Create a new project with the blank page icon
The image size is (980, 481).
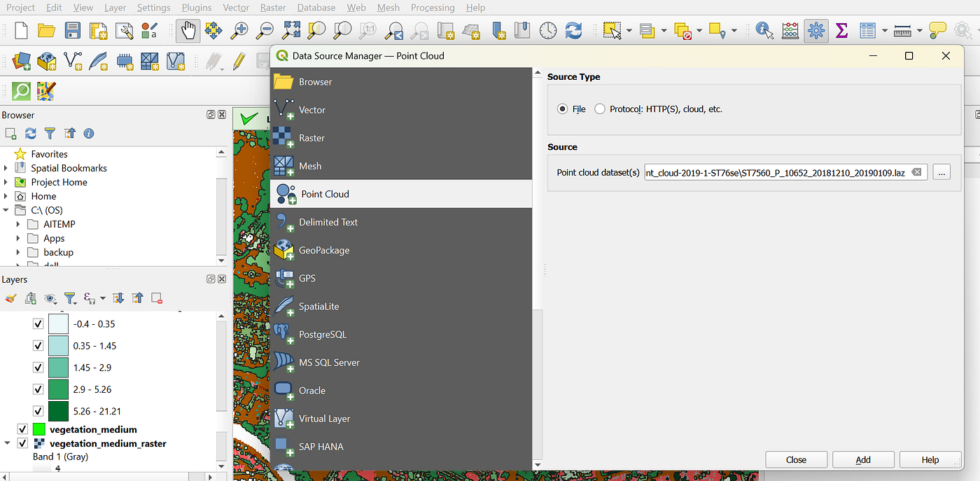(21, 30)
